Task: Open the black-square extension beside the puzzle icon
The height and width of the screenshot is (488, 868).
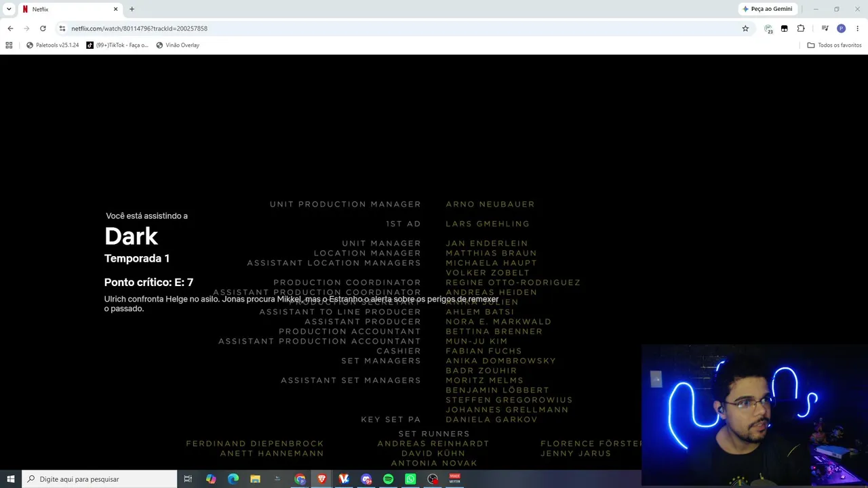Action: (x=785, y=28)
